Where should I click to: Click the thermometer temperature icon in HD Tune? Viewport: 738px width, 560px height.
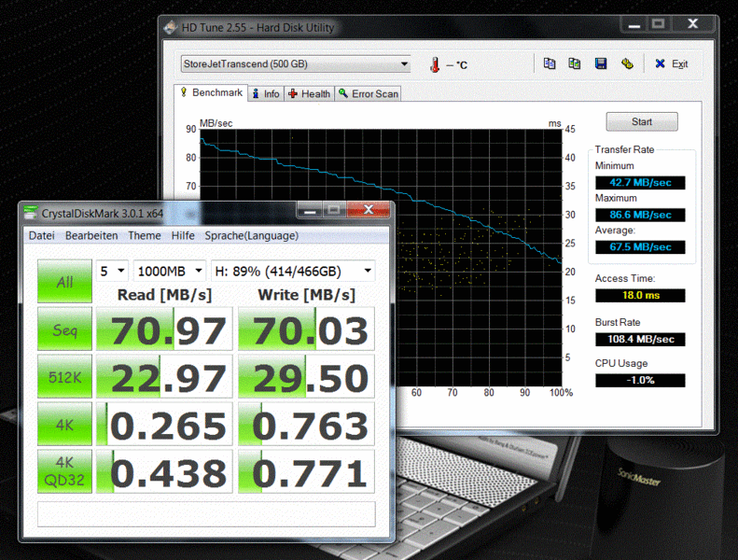(x=435, y=64)
